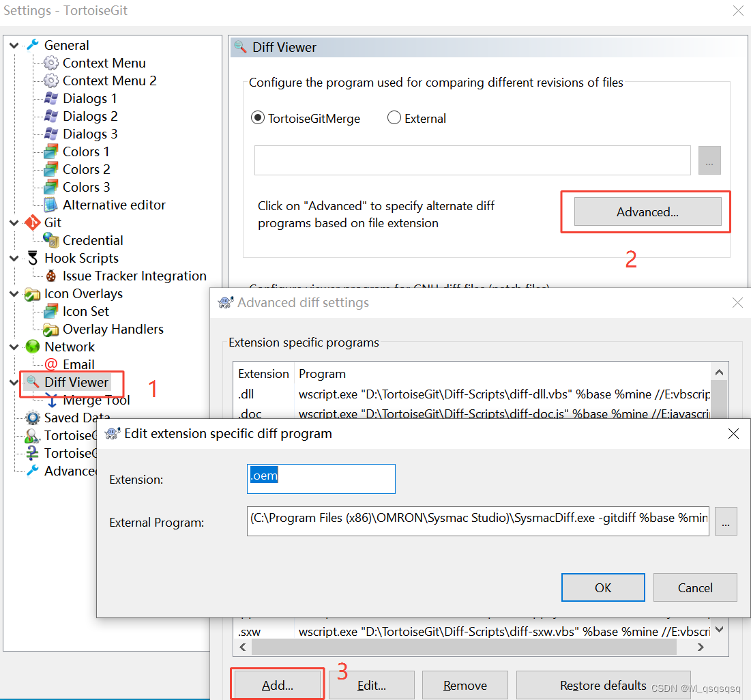Click inside the Extension input field
751x700 pixels.
[321, 478]
